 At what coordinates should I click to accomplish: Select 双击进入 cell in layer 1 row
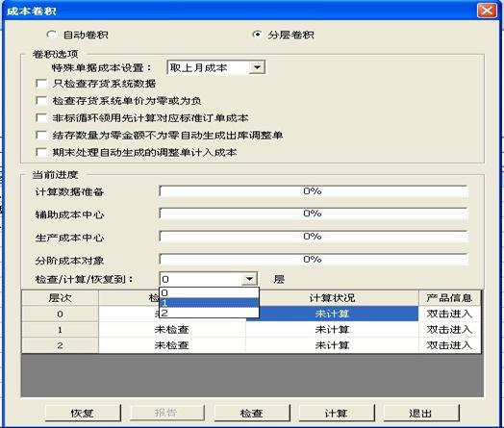(449, 330)
